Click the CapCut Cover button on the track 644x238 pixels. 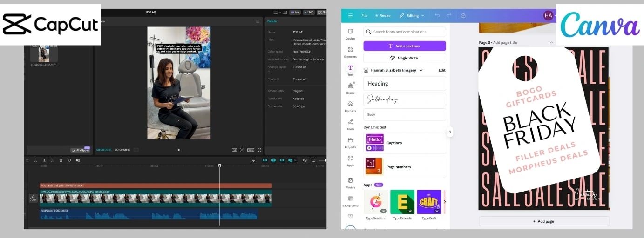coord(33,198)
